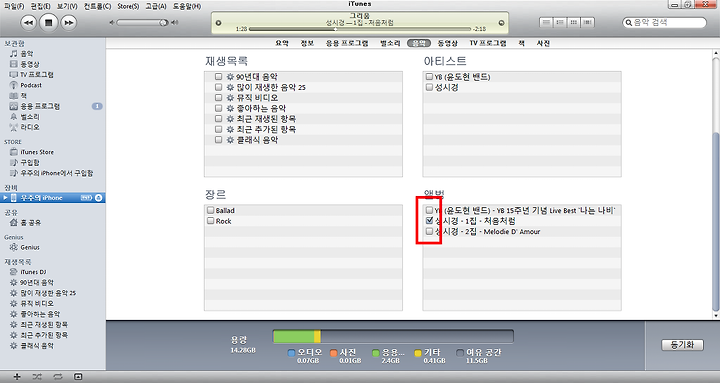Switch to the 요약 tab
720x383 pixels.
(x=282, y=43)
